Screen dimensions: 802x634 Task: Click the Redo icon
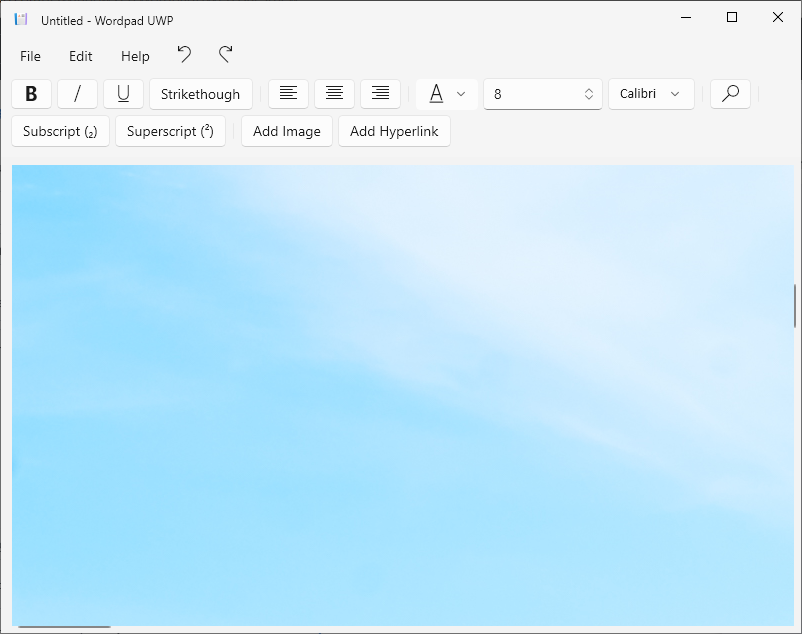pos(224,55)
